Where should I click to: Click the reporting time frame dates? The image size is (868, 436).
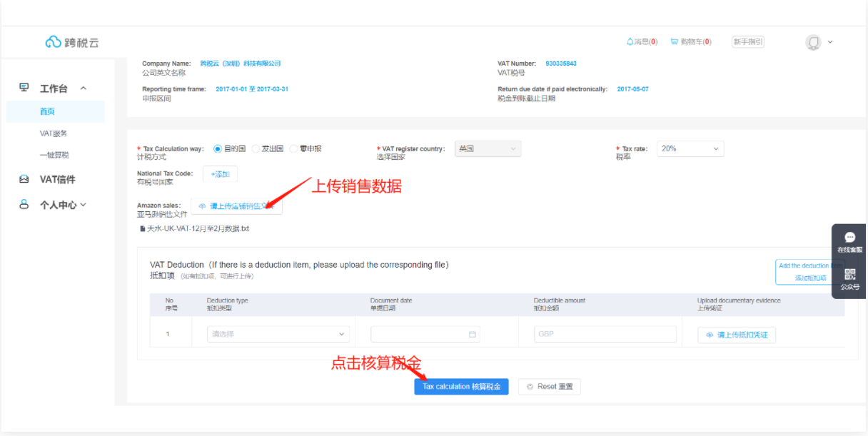[x=252, y=89]
